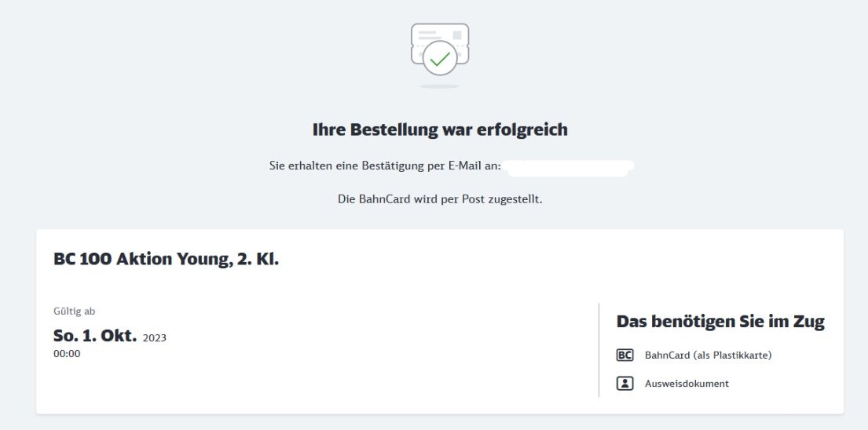Click the Ausweisdokument ID person icon
This screenshot has height=430, width=868.
point(624,383)
